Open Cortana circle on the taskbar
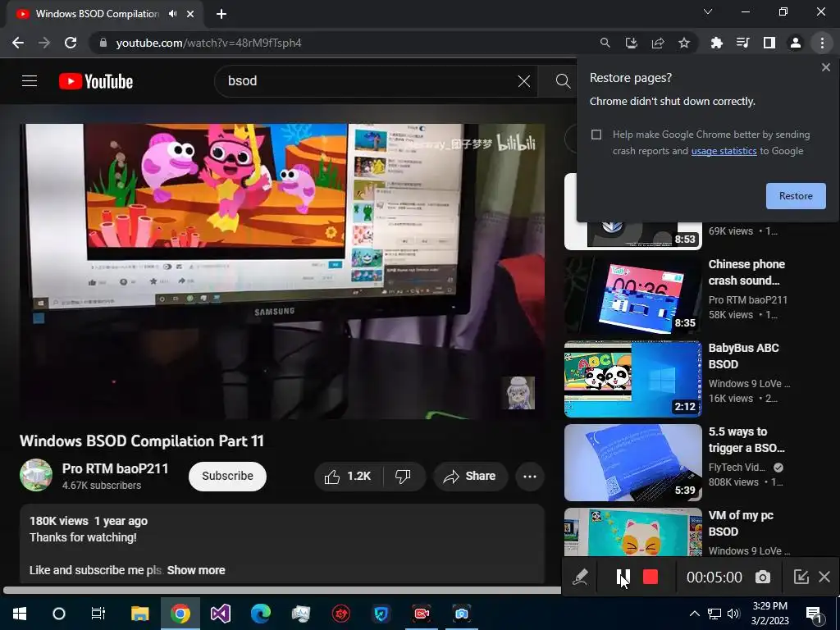 (59, 614)
